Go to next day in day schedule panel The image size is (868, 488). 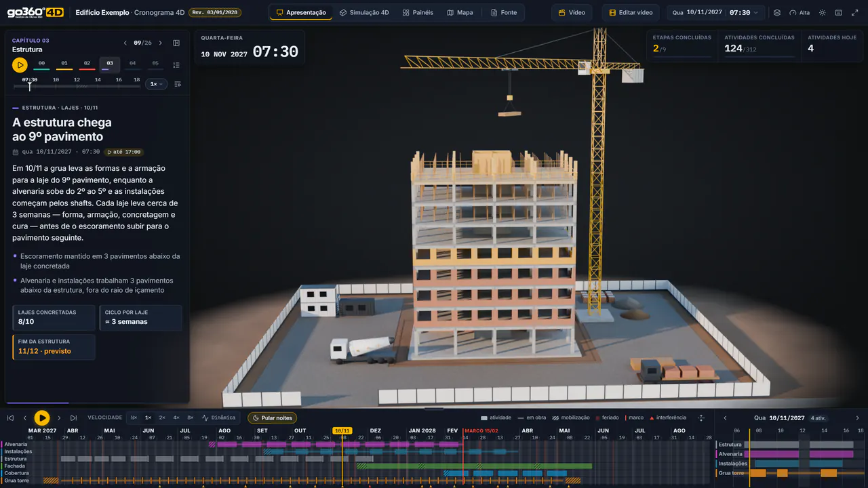[x=857, y=418]
